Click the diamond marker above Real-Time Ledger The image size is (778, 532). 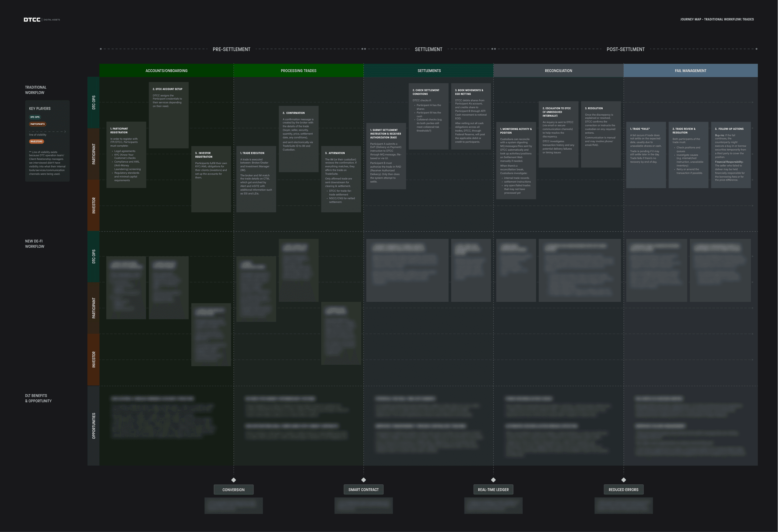click(493, 480)
